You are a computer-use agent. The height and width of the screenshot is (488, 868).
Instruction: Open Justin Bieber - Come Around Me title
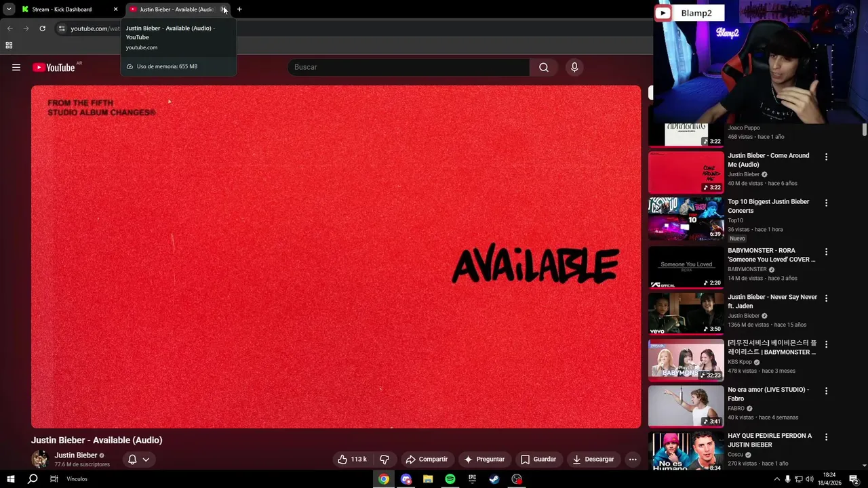pos(768,160)
